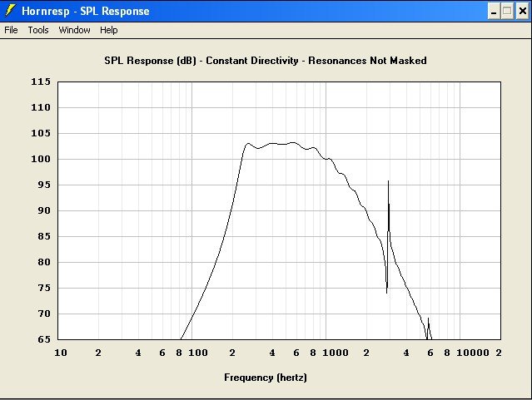This screenshot has width=532, height=400.
Task: Click the 1000 frequency axis label
Action: coord(335,353)
